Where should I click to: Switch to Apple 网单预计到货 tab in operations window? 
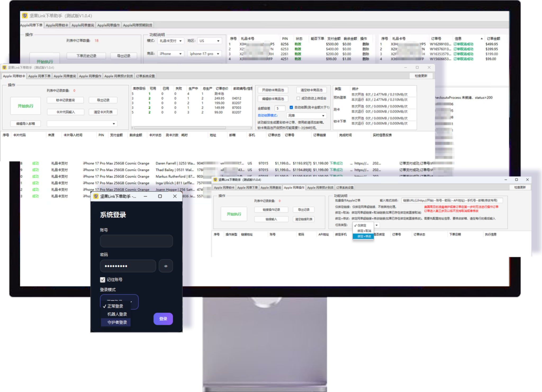point(320,188)
